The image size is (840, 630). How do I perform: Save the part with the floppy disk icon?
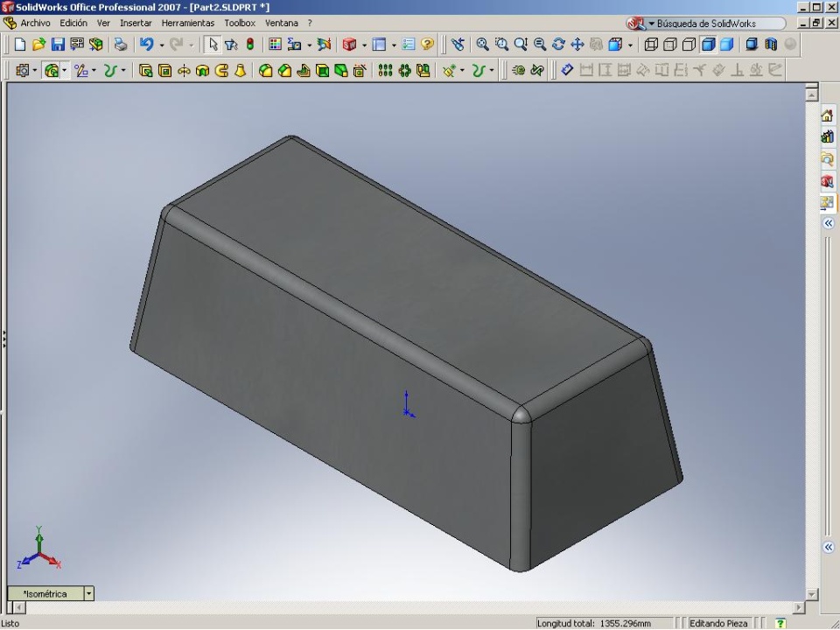[x=58, y=45]
